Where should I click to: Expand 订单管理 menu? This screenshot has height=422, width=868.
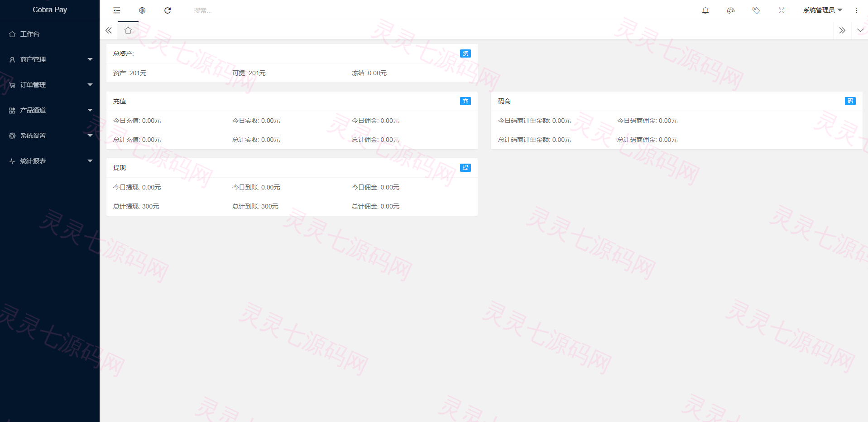[50, 85]
